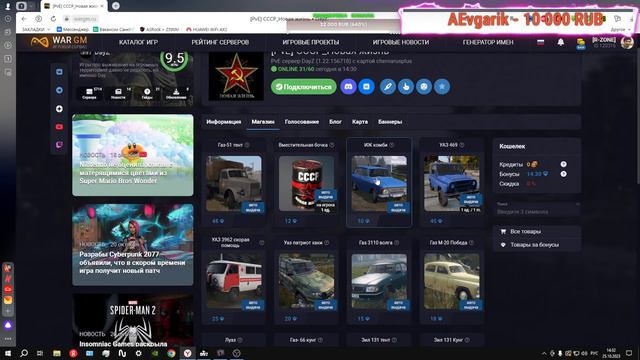The image size is (640, 360).
Task: Open ИЖ комби product image
Action: [379, 184]
